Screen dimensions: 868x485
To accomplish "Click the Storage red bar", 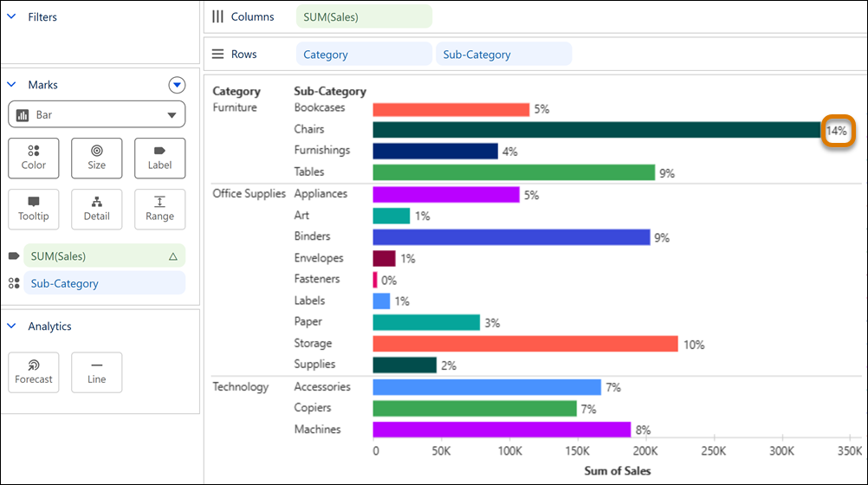I will [x=525, y=344].
